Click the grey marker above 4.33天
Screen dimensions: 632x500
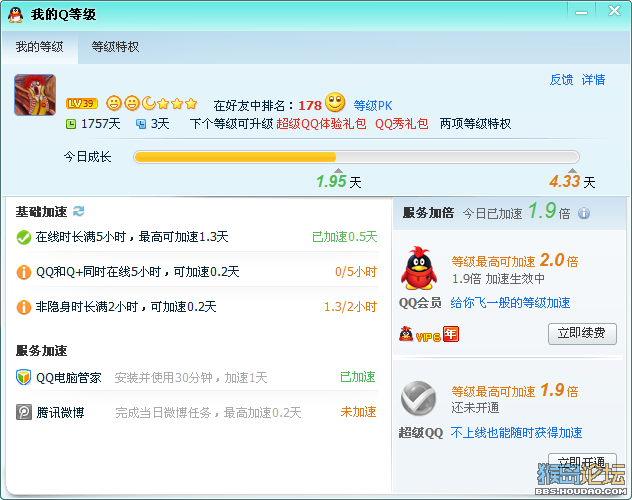click(572, 170)
